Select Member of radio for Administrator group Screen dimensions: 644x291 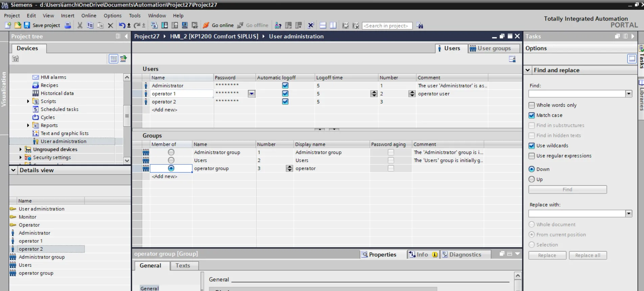171,152
